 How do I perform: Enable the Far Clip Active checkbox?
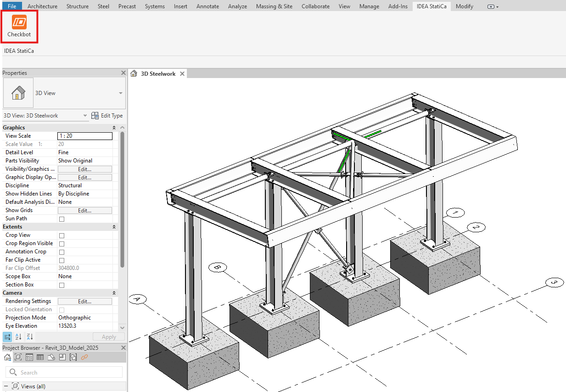coord(62,260)
